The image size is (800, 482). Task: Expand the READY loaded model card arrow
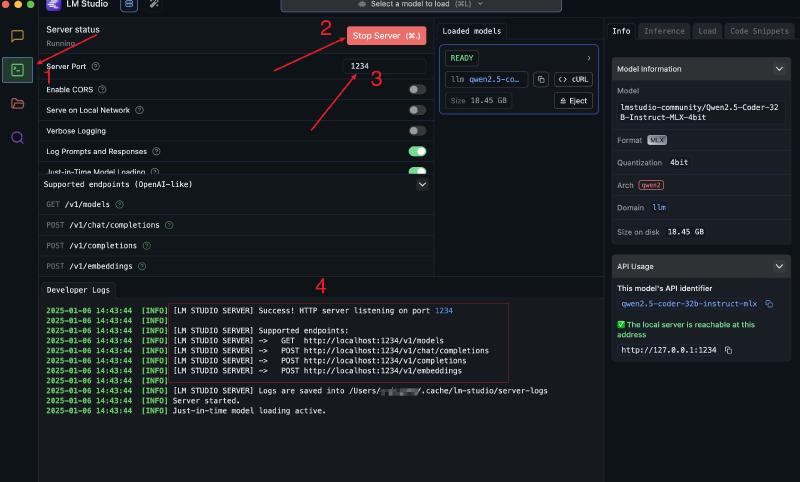click(x=589, y=58)
